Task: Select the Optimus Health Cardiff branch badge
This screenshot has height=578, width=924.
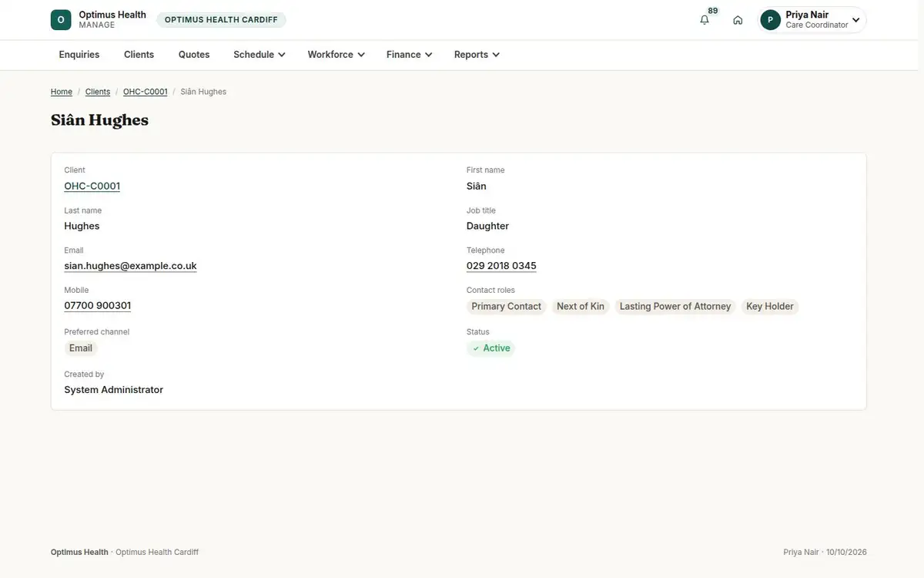Action: click(221, 20)
